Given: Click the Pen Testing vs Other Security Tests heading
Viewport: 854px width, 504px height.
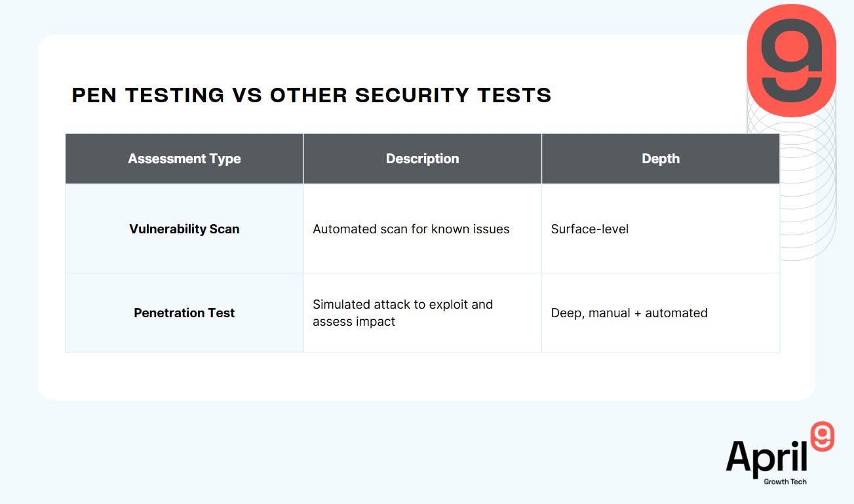Looking at the screenshot, I should click(x=311, y=95).
